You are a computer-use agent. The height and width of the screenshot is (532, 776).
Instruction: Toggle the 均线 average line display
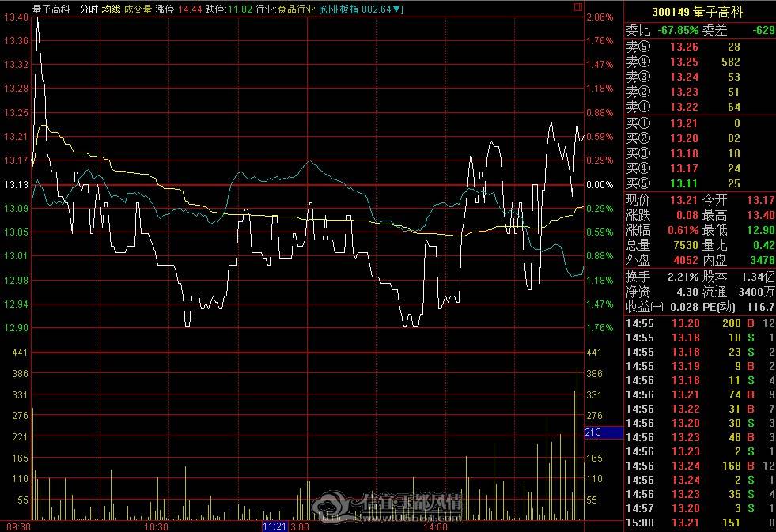click(112, 9)
